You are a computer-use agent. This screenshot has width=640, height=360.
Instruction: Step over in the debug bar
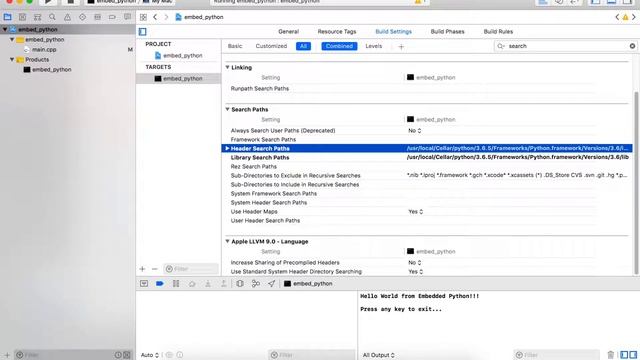point(192,283)
